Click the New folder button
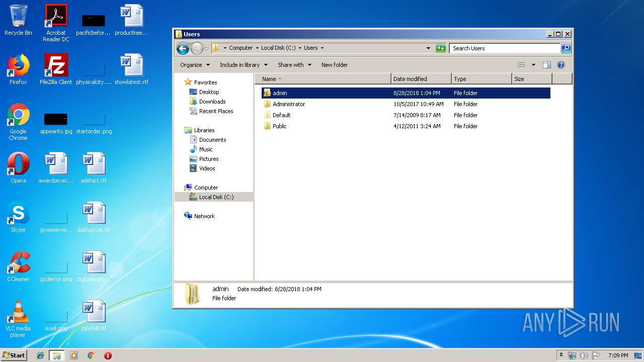Viewport: 644px width, 362px height. pos(335,65)
